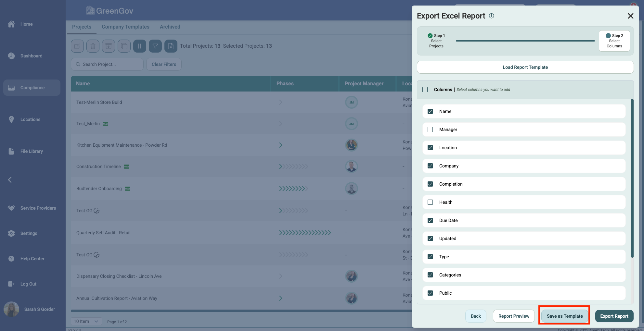Screen dimensions: 644x331
Task: Close the Export Excel Report dialog
Action: (630, 16)
